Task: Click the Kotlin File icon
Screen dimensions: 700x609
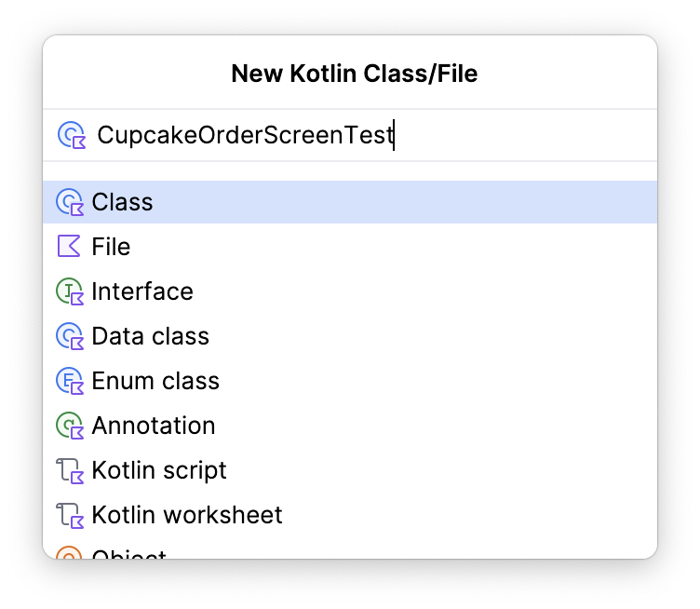Action: (70, 247)
